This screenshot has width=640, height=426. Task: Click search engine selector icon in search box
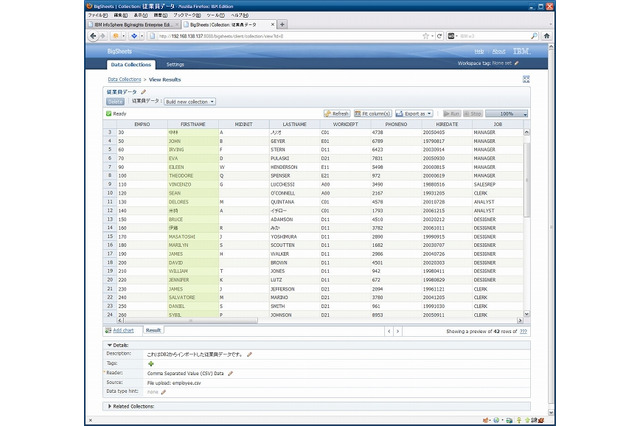coord(451,36)
